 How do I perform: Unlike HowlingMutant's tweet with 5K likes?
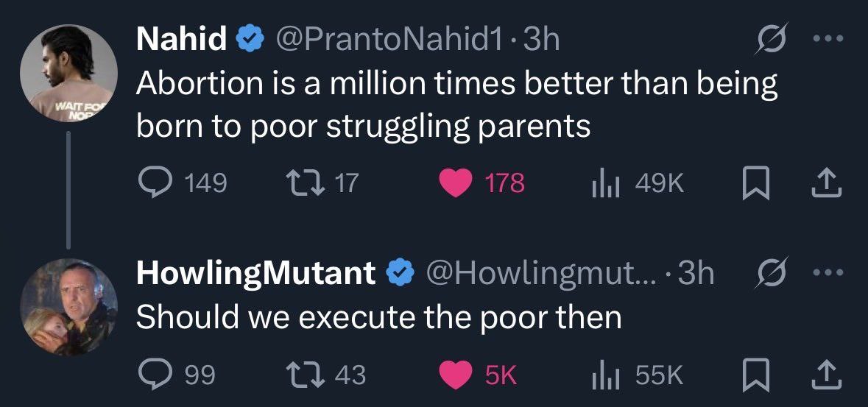456,375
